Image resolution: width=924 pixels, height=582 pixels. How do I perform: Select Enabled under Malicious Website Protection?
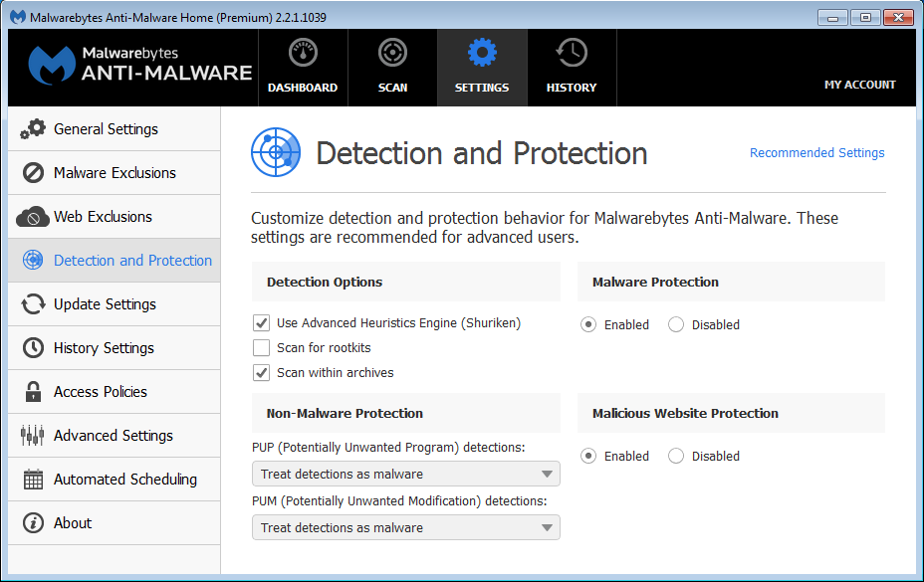click(x=588, y=456)
